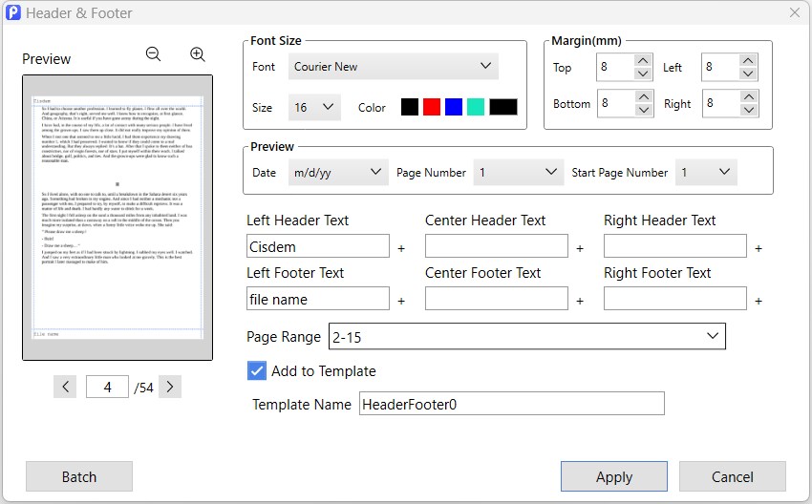Pick the blue color swatch
Viewport: 812px width, 504px height.
pyautogui.click(x=454, y=107)
